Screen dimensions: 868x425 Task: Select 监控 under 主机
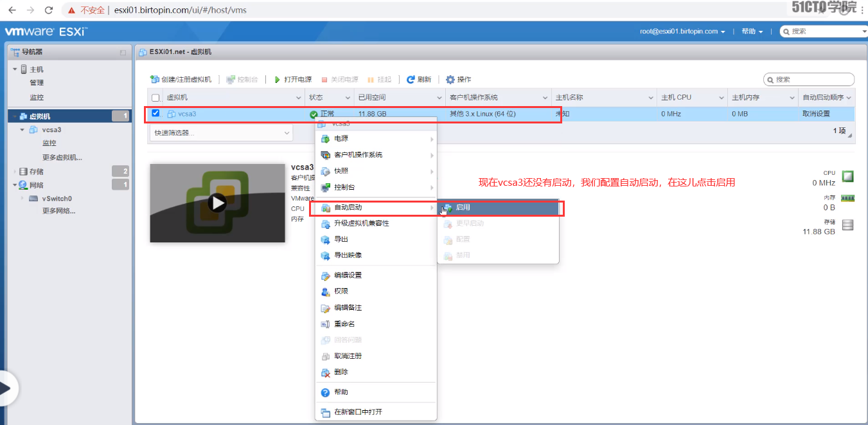coord(37,97)
